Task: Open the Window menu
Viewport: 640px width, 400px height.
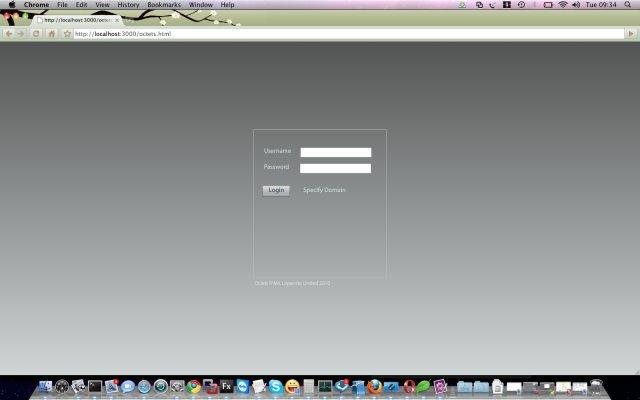Action: (201, 4)
